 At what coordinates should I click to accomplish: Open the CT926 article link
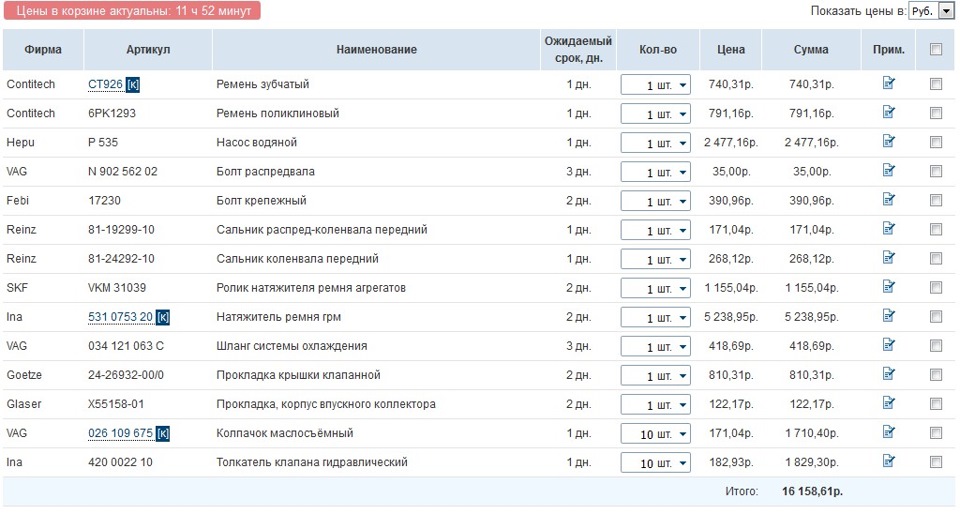[105, 85]
